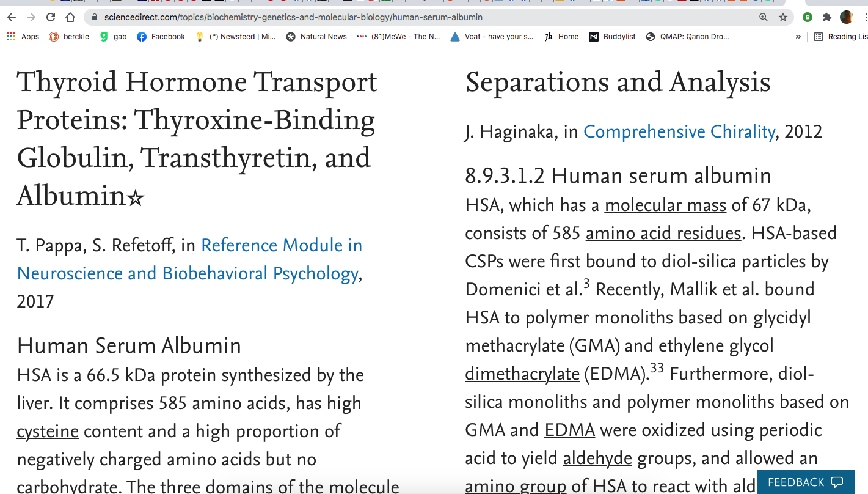
Task: Open the browser home page icon
Action: click(70, 17)
